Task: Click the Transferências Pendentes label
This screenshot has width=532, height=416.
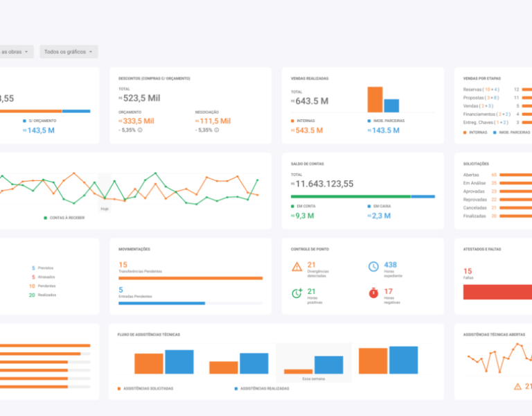Action: pyautogui.click(x=146, y=272)
